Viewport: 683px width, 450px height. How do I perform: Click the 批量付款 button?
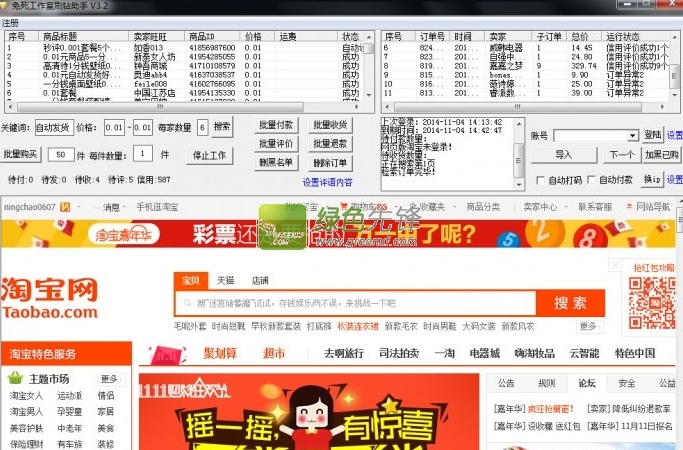(276, 125)
